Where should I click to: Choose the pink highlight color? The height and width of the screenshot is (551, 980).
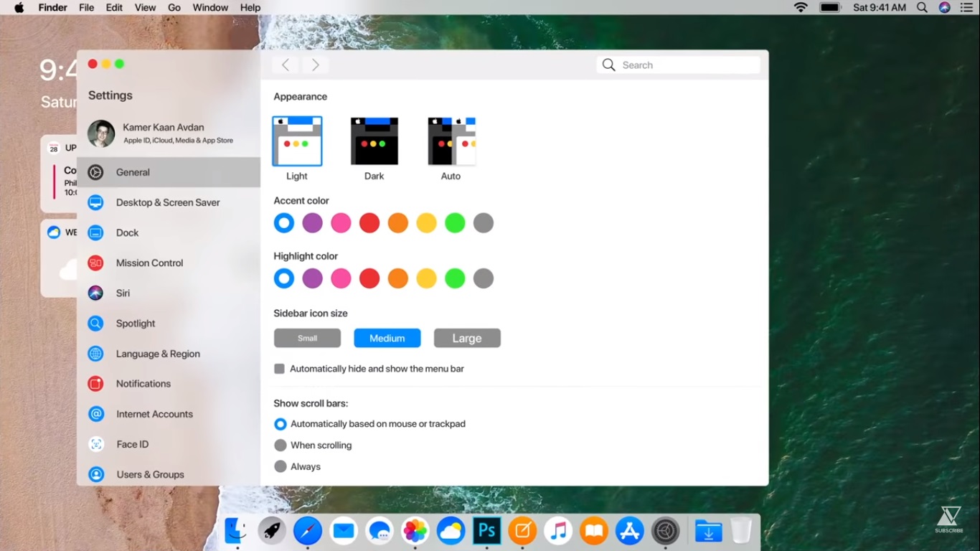pos(341,278)
